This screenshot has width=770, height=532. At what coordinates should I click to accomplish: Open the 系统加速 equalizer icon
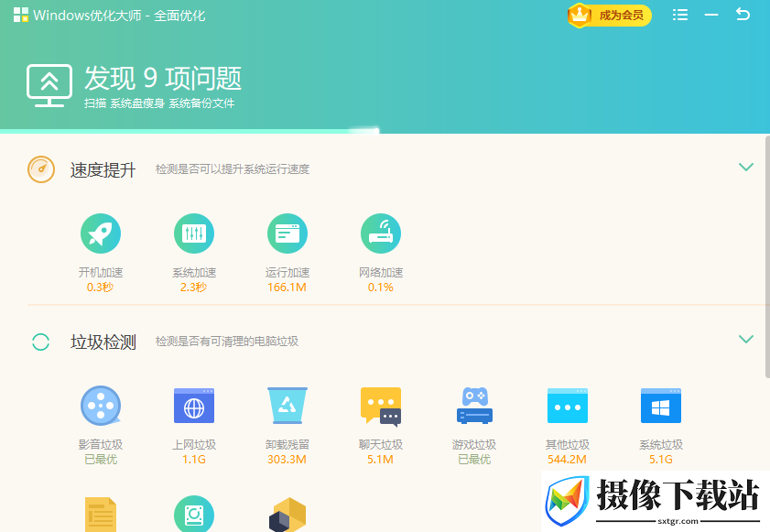click(194, 233)
